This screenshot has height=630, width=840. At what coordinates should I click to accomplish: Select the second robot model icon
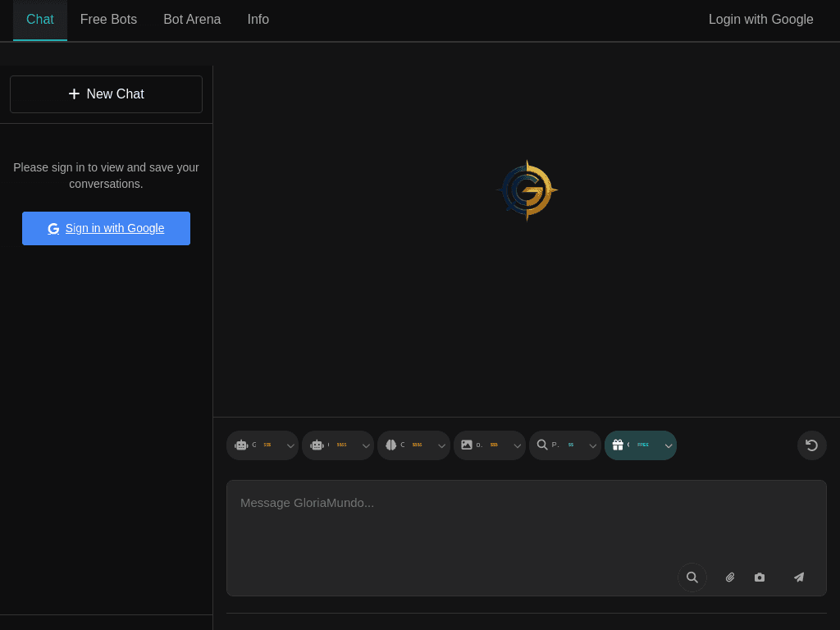click(x=317, y=445)
